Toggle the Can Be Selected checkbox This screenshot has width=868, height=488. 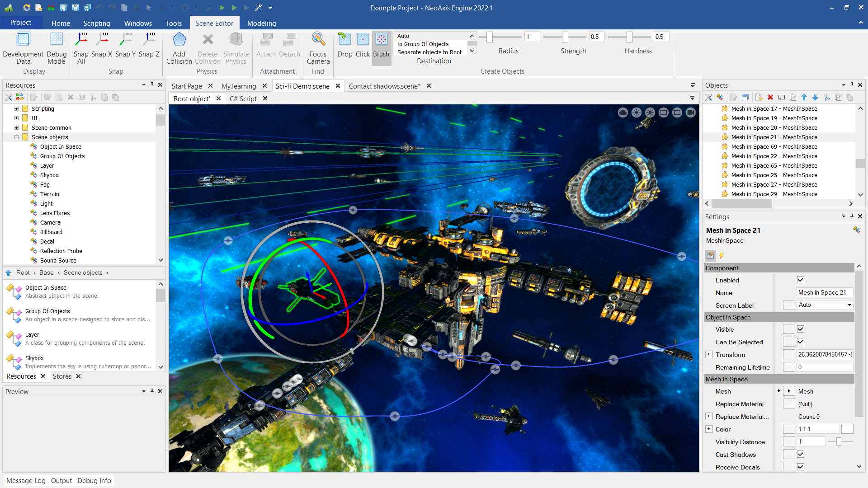click(801, 342)
